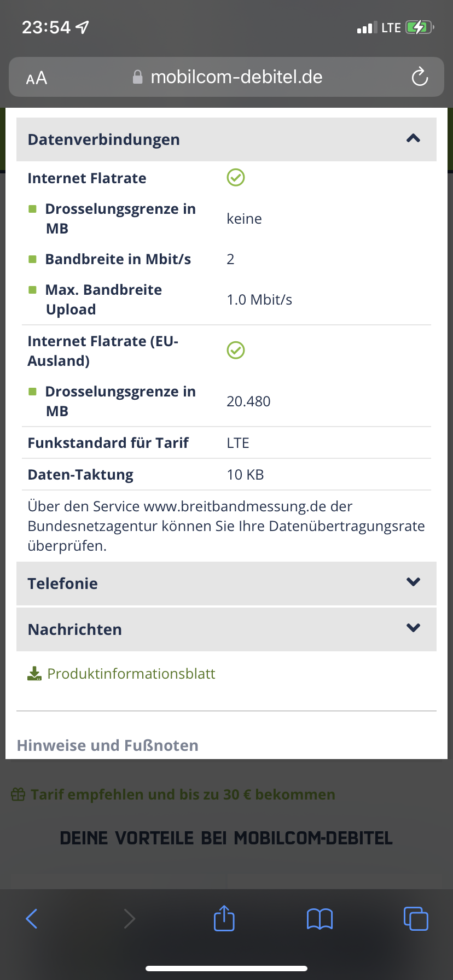Show all open Safari tabs
Viewport: 453px width, 980px height.
pos(416,918)
